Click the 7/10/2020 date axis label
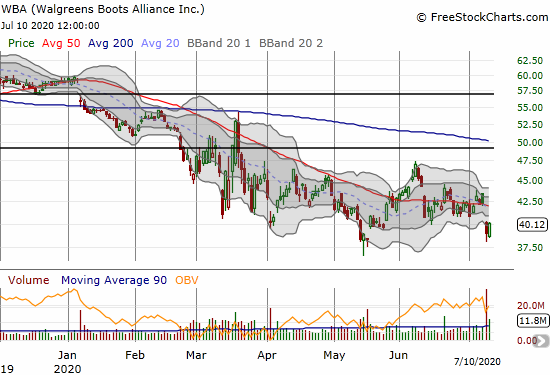Screen dimensions: 550x375 pos(477,361)
